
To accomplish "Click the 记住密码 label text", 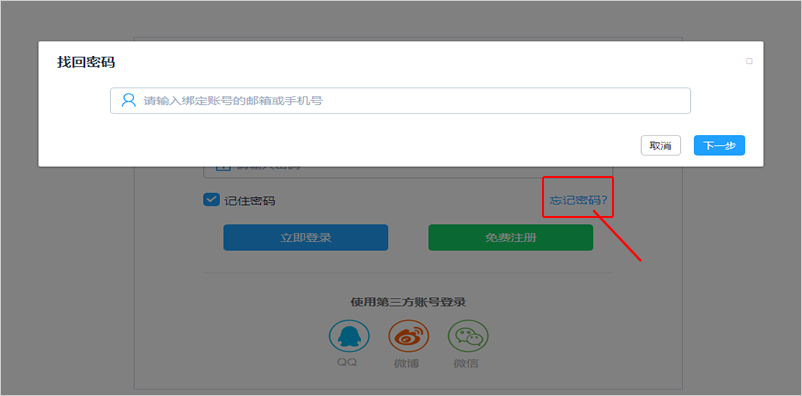I will click(250, 201).
